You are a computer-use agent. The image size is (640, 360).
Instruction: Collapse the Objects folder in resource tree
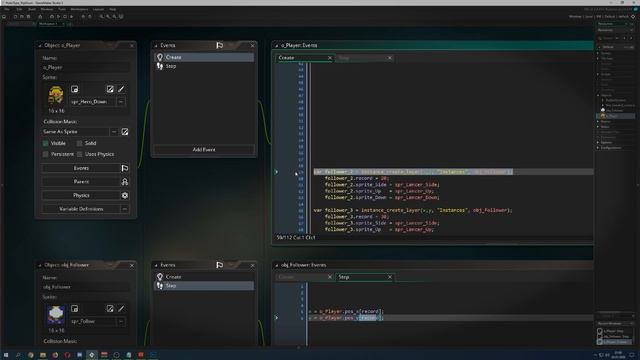[598, 95]
